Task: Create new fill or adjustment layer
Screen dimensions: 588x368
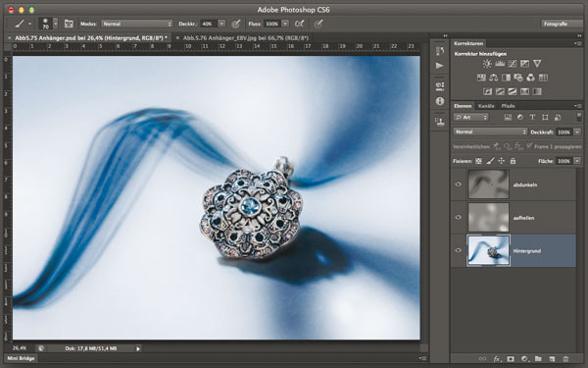Action: 524,359
